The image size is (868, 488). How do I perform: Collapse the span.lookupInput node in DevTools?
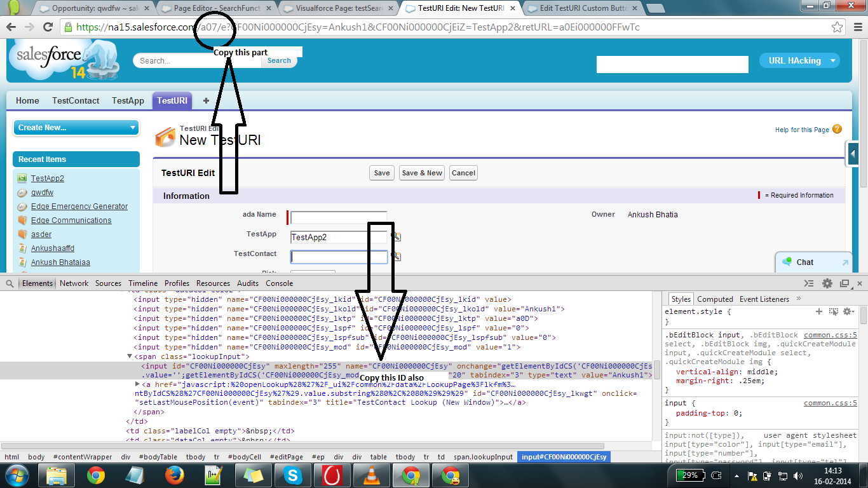(x=130, y=356)
